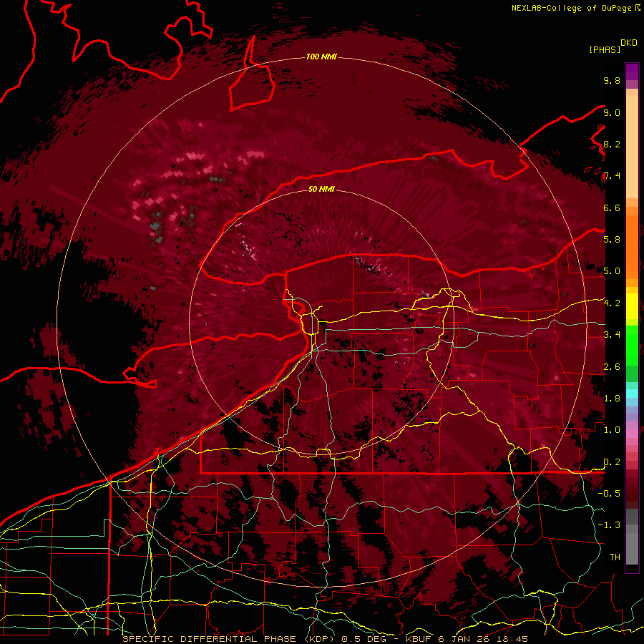Click the 9.0 scale value label
This screenshot has height=644, width=644.
612,112
